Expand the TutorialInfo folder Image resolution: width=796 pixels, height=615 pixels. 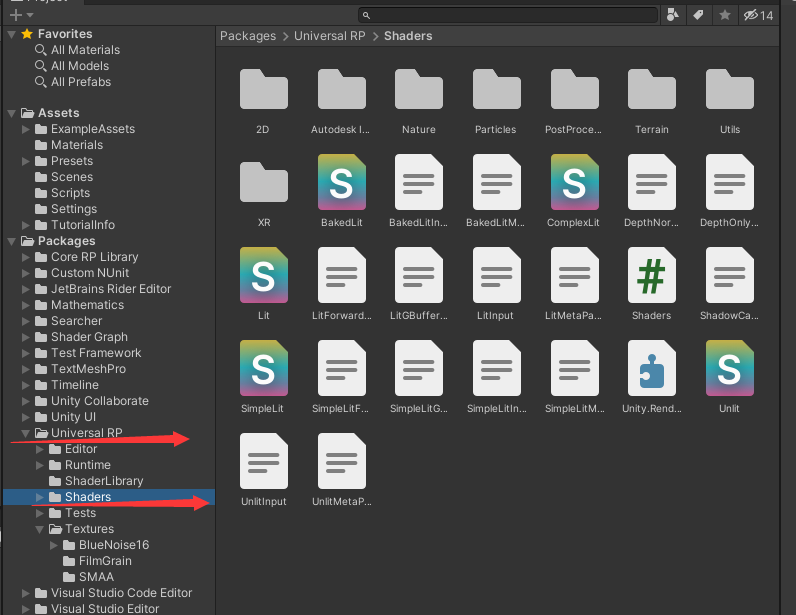25,225
